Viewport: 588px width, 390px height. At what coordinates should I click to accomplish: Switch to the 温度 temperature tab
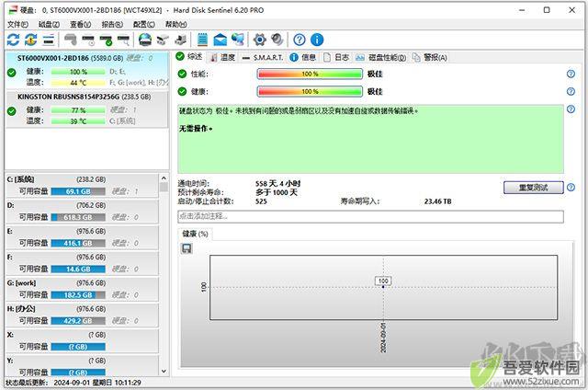pyautogui.click(x=222, y=57)
